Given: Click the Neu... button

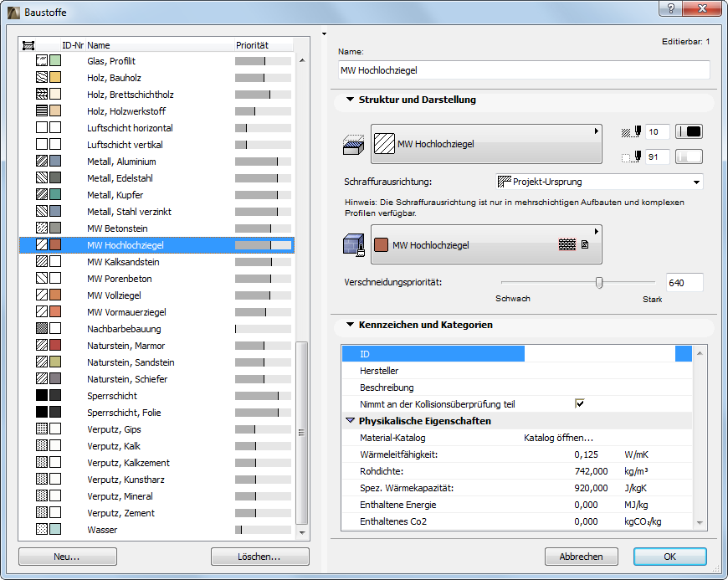Looking at the screenshot, I should (x=68, y=557).
